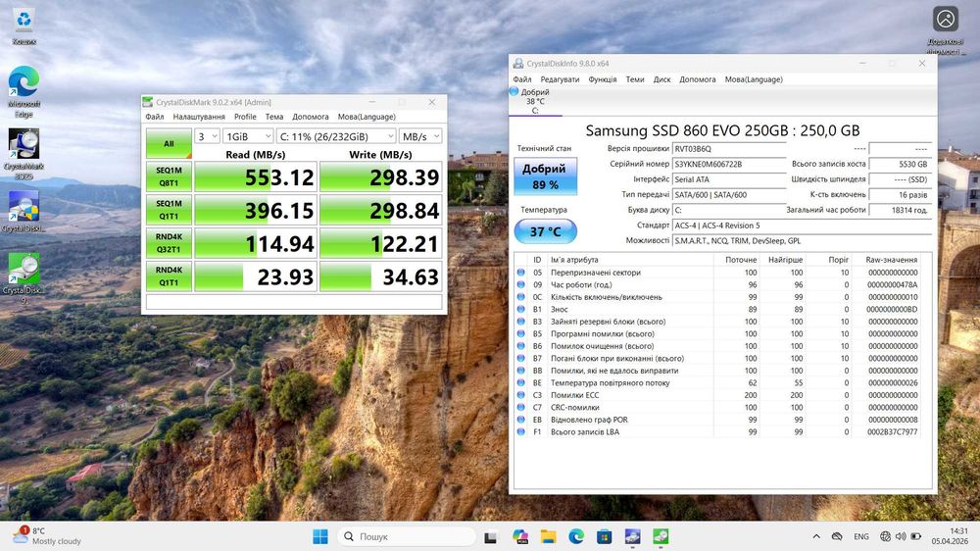
Task: Switch to CrystalDiskMark on the taskbar
Action: click(661, 536)
